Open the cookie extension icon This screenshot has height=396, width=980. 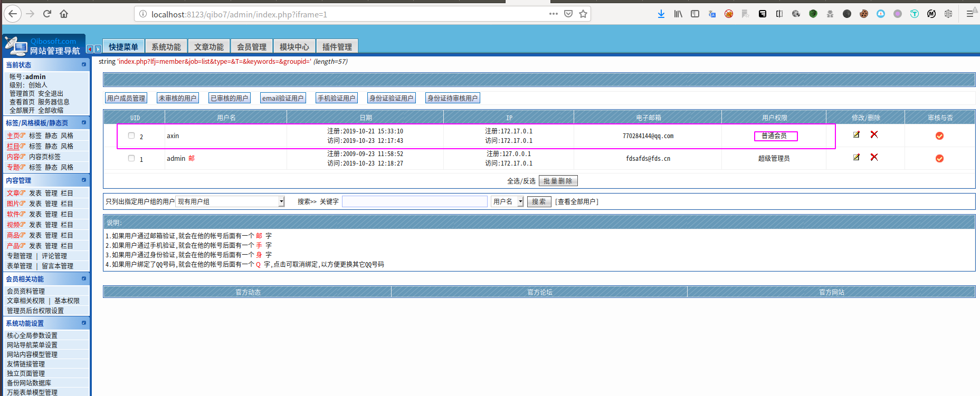click(x=864, y=14)
